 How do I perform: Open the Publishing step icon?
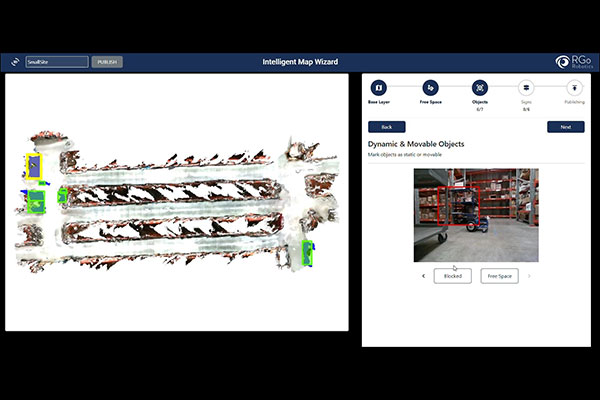(x=574, y=88)
